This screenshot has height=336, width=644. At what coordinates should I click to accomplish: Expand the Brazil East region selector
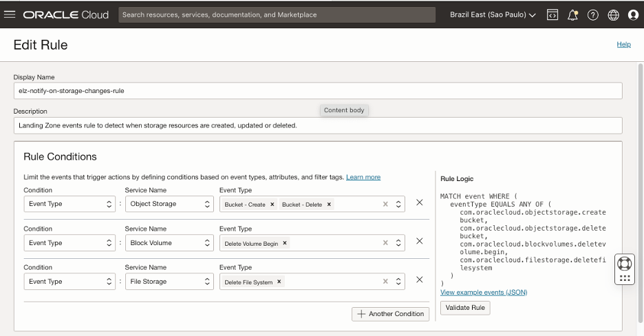493,14
